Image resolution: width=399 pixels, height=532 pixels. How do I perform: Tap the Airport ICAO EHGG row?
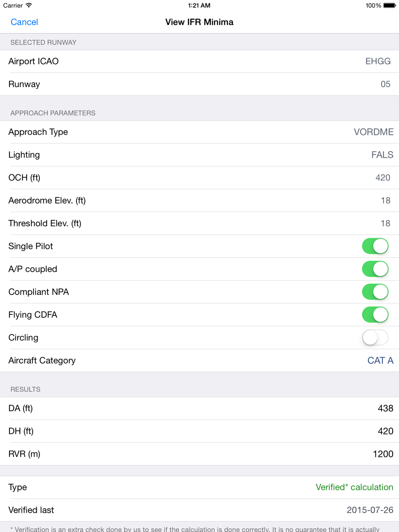tap(199, 61)
